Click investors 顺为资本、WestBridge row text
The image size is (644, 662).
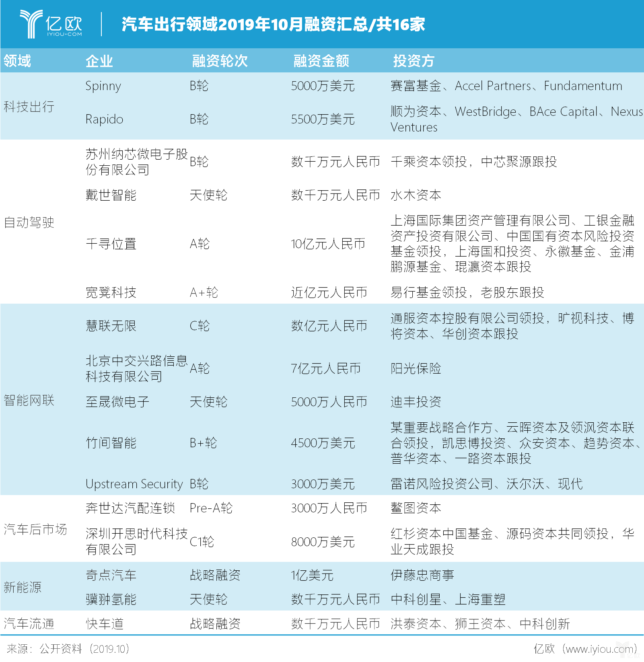click(x=516, y=119)
